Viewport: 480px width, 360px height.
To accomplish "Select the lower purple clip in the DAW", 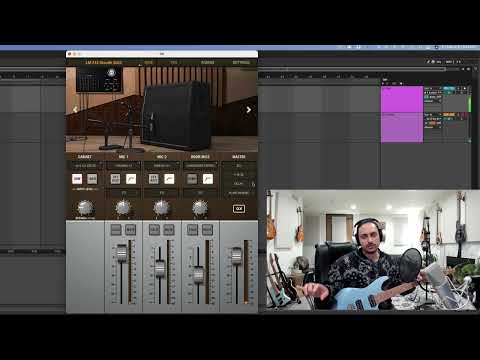I will click(x=402, y=128).
